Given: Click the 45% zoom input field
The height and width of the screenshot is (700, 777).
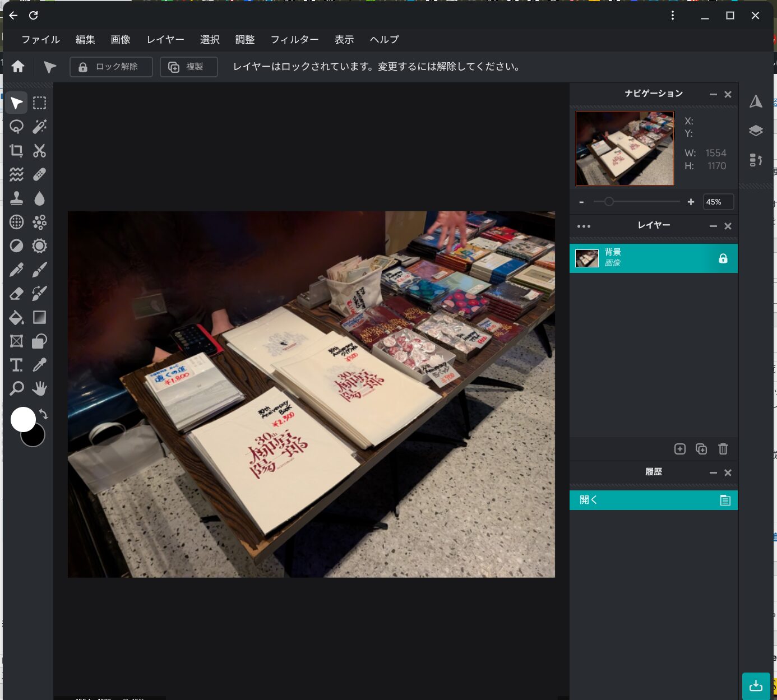Looking at the screenshot, I should pyautogui.click(x=718, y=202).
